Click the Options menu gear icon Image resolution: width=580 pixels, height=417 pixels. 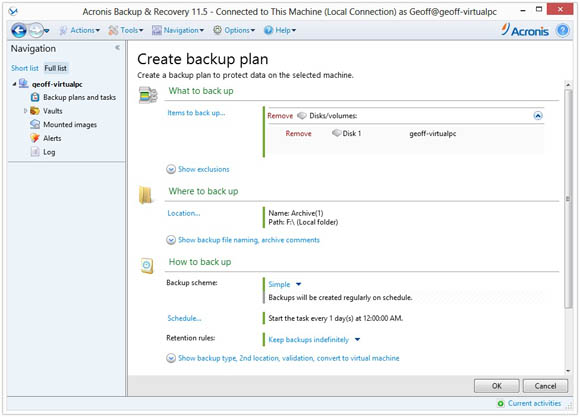(x=218, y=30)
